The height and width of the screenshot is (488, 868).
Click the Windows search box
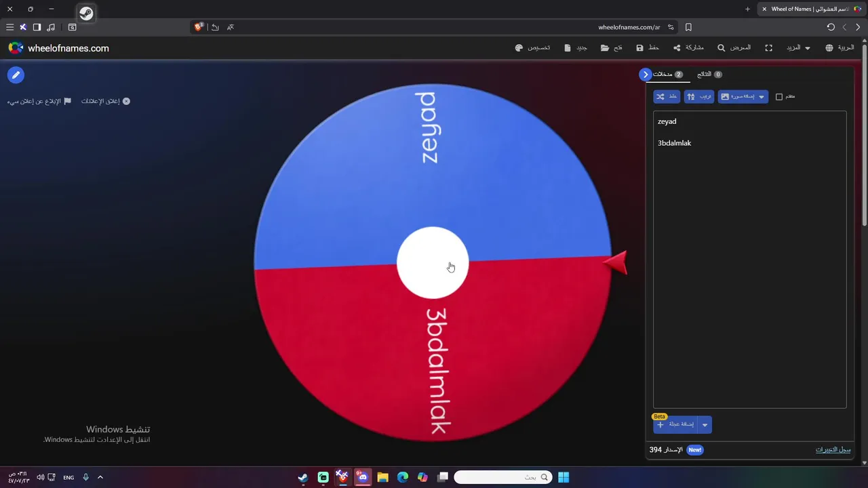point(502,477)
